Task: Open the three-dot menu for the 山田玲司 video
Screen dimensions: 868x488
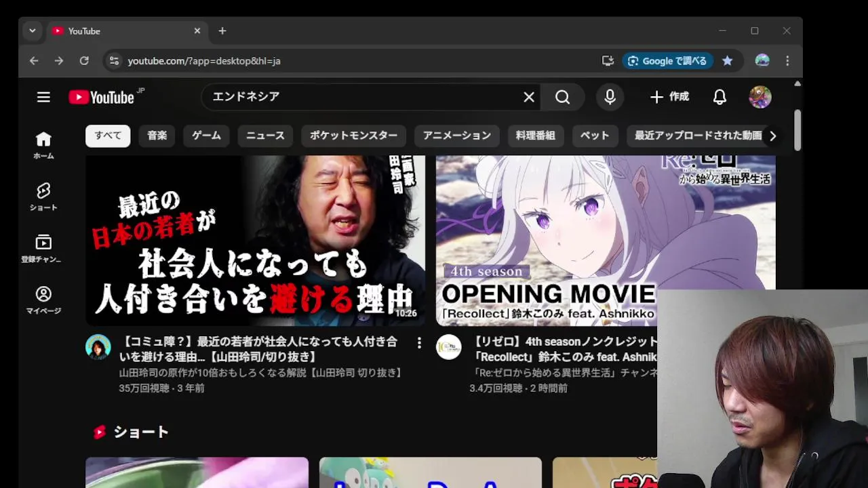Action: 419,343
